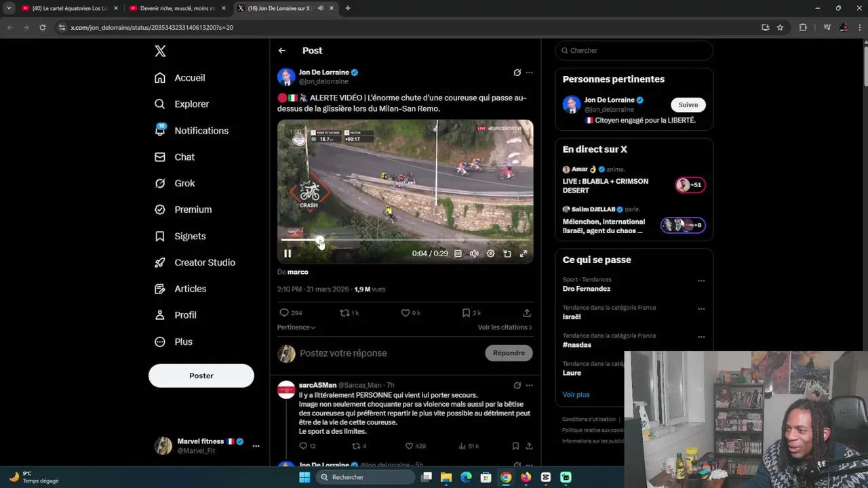Image resolution: width=868 pixels, height=488 pixels.
Task: Enable picture-in-picture for video
Action: 507,253
